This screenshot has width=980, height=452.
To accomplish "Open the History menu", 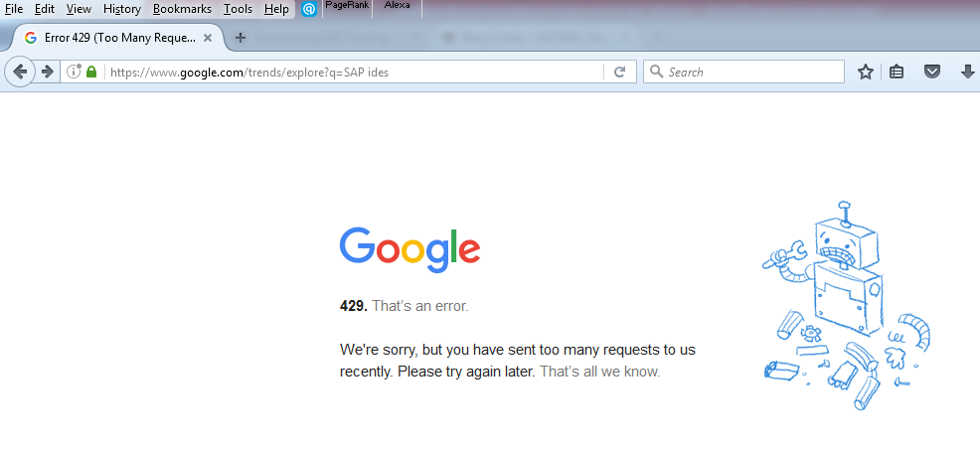I will [x=122, y=9].
